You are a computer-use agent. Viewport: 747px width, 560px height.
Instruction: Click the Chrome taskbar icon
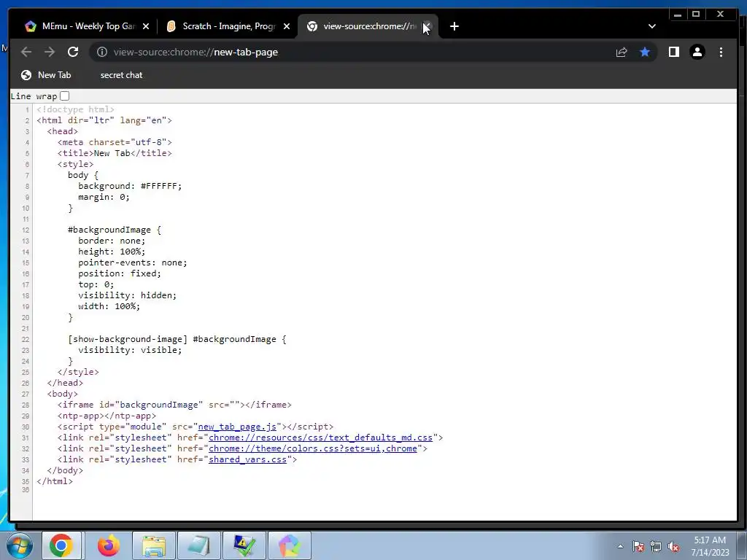pyautogui.click(x=61, y=545)
